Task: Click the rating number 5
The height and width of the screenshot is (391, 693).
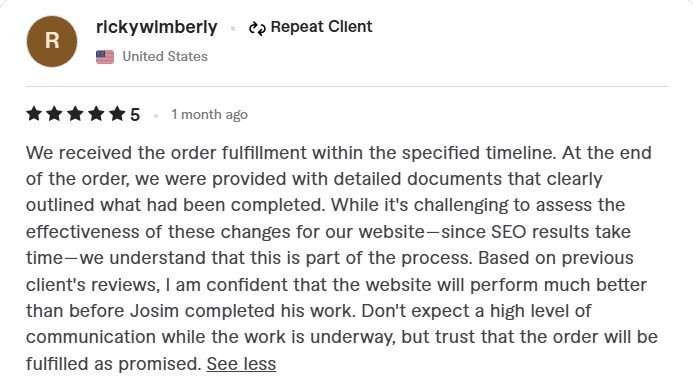Action: click(x=135, y=115)
